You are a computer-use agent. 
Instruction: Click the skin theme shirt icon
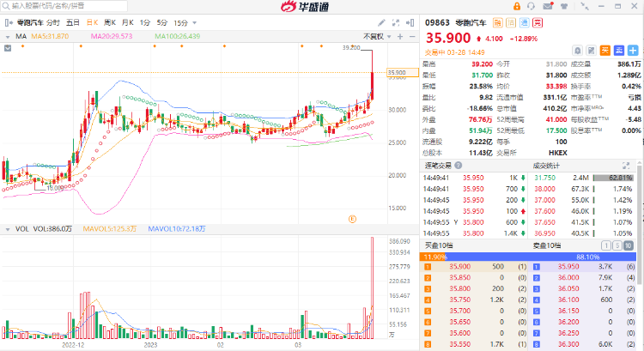[564, 6]
